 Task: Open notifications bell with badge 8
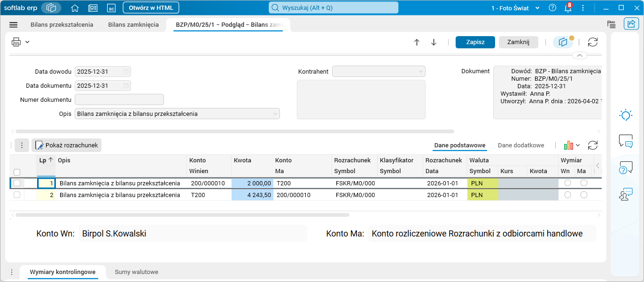point(568,8)
